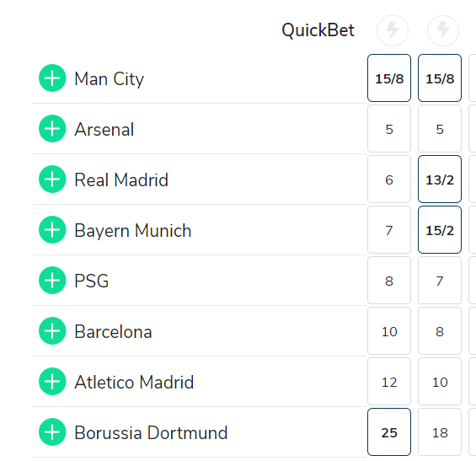
Task: Select Atletico Madrid odds of 12
Action: coord(389,382)
